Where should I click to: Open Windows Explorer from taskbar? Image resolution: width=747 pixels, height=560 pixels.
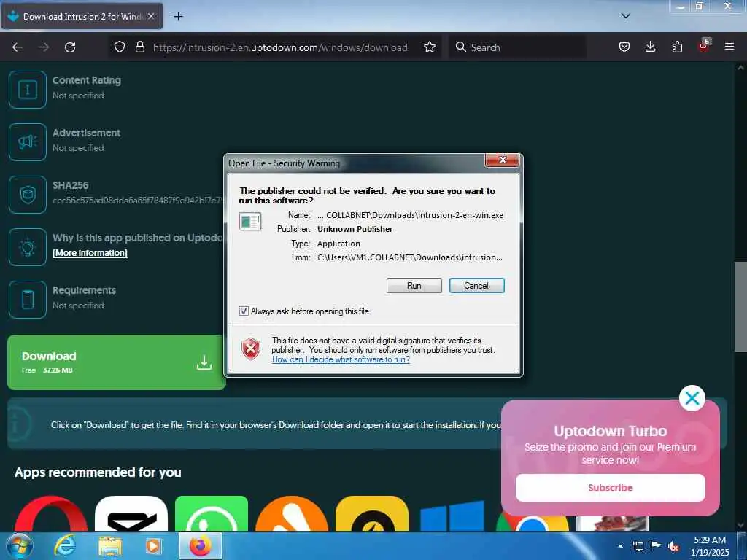[x=110, y=546]
